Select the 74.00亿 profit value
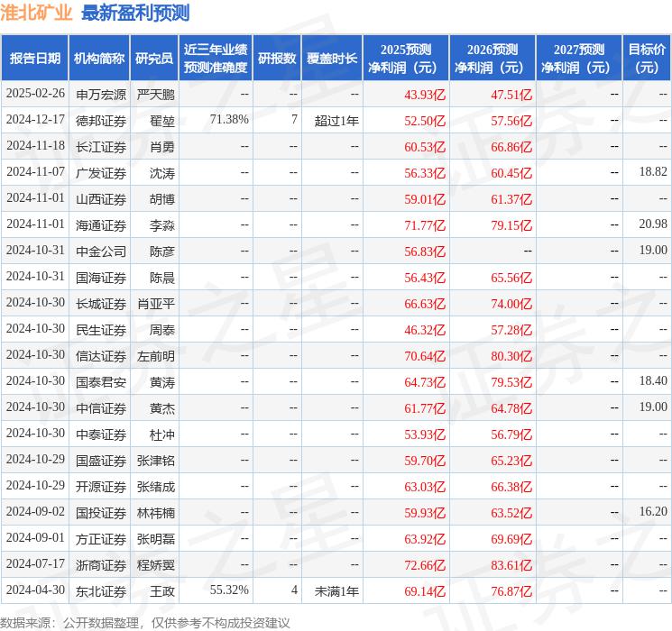The width and height of the screenshot is (672, 631). click(511, 304)
